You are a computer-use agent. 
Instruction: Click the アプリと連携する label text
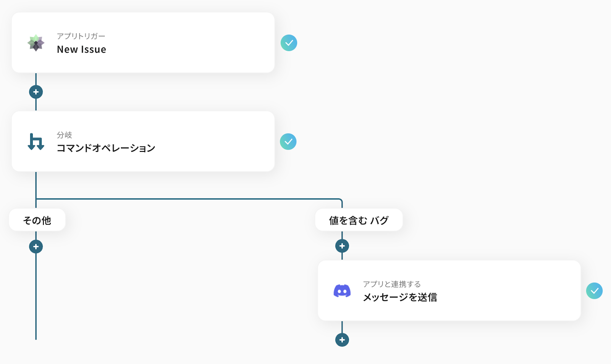click(392, 284)
